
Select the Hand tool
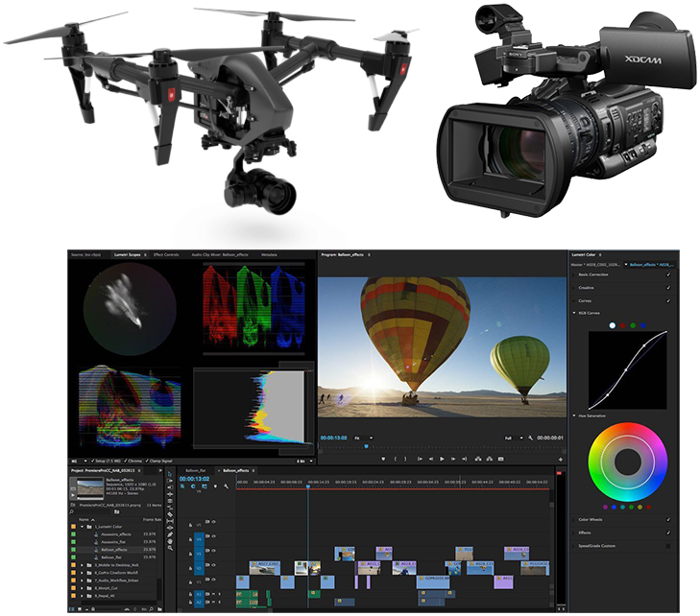(x=170, y=541)
